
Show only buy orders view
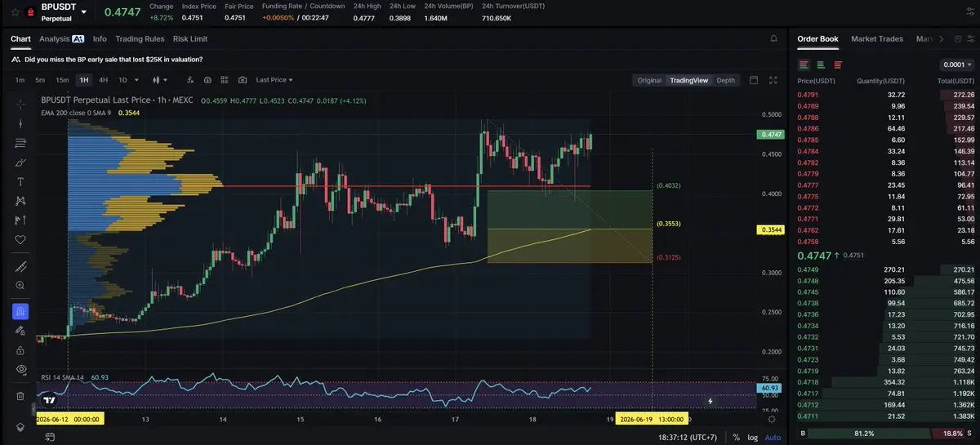pyautogui.click(x=821, y=65)
